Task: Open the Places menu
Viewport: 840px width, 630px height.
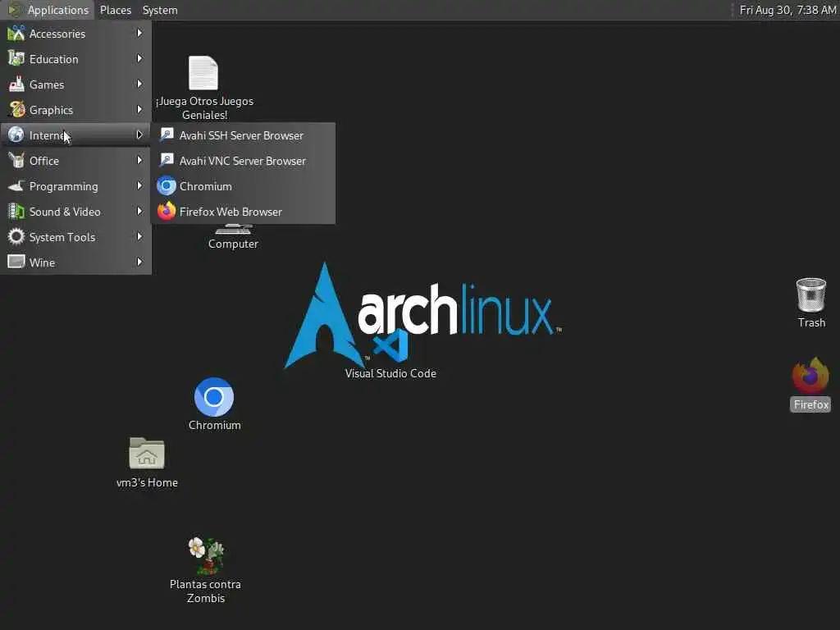Action: 115,10
